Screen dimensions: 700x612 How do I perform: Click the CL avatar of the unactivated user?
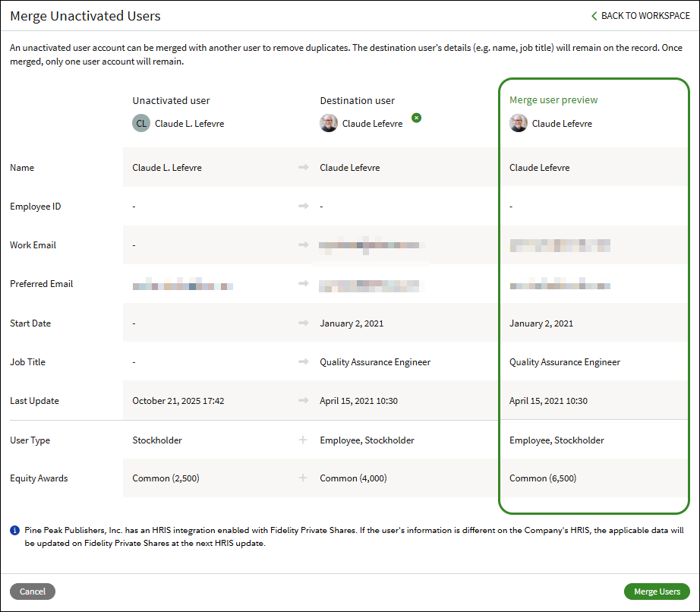click(x=140, y=122)
